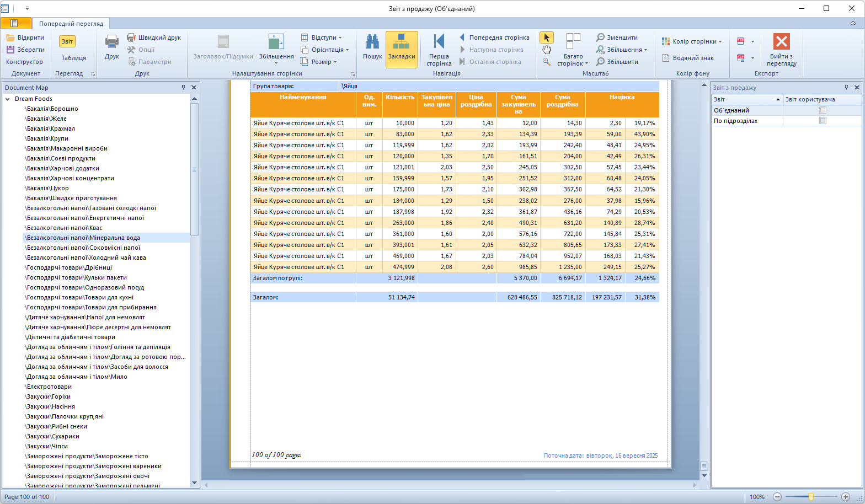Viewport: 865px width, 504px height.
Task: Open the Перегляд group dialog launcher
Action: (x=93, y=74)
